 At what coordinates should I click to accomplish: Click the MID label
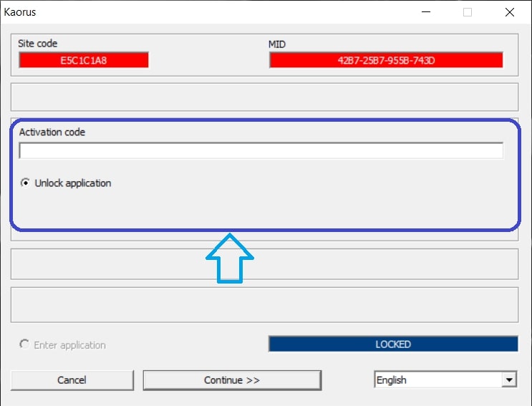277,44
